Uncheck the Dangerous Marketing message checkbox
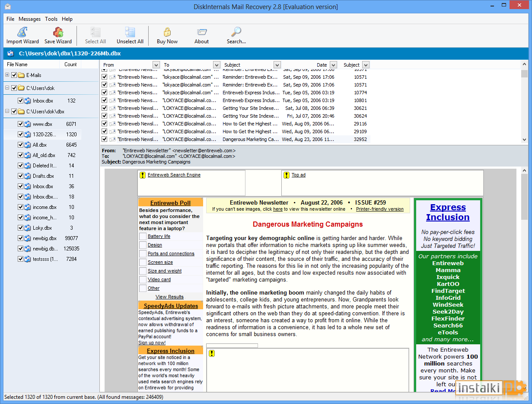532x404 pixels. pyautogui.click(x=104, y=139)
